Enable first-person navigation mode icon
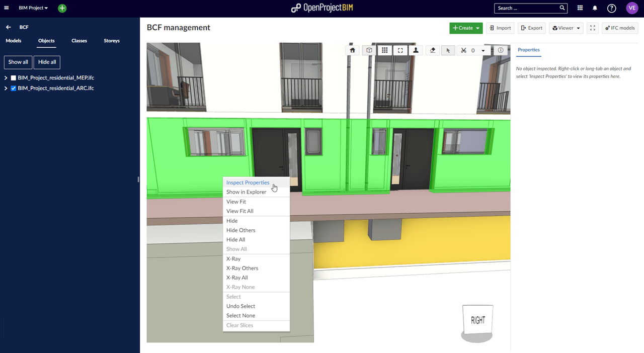This screenshot has width=644, height=353. pos(415,50)
